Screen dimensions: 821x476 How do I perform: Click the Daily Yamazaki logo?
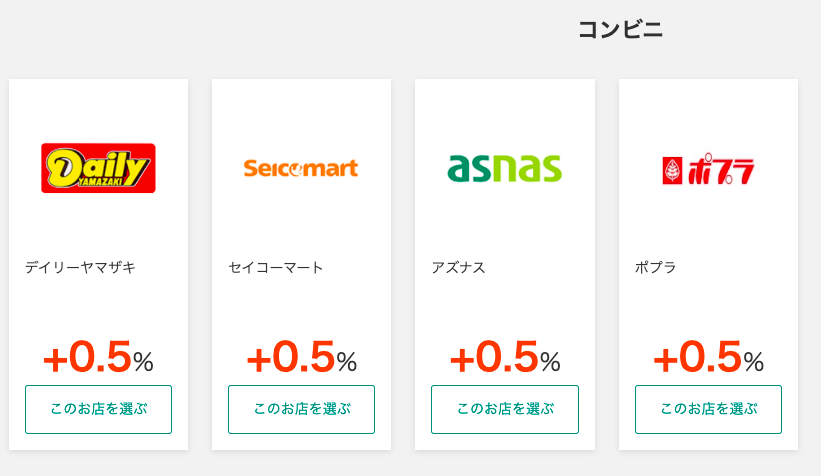98,168
